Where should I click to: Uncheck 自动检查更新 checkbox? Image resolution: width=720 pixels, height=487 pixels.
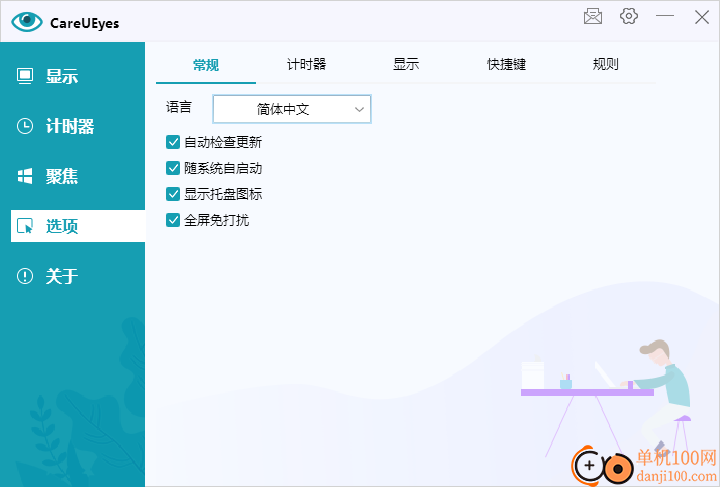click(x=173, y=142)
